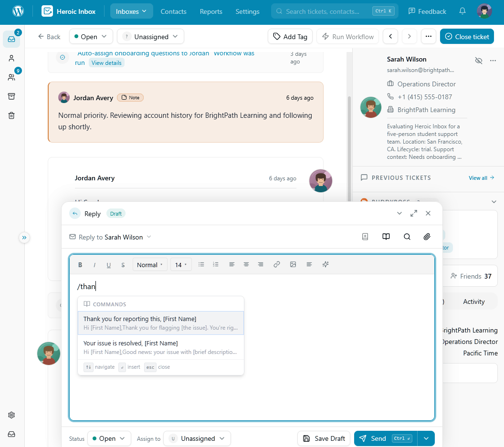Click the search icon in reply header
Screen dimensions: 504x447
tap(407, 237)
